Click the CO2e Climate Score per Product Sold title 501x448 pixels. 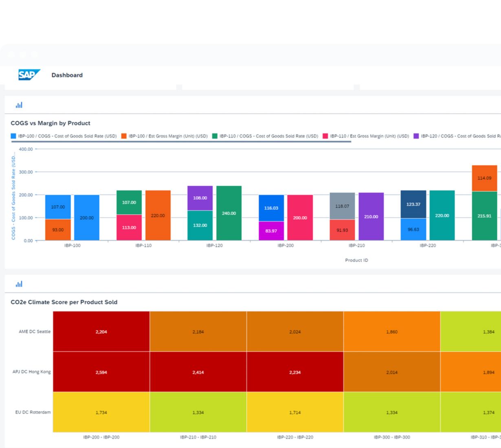64,302
